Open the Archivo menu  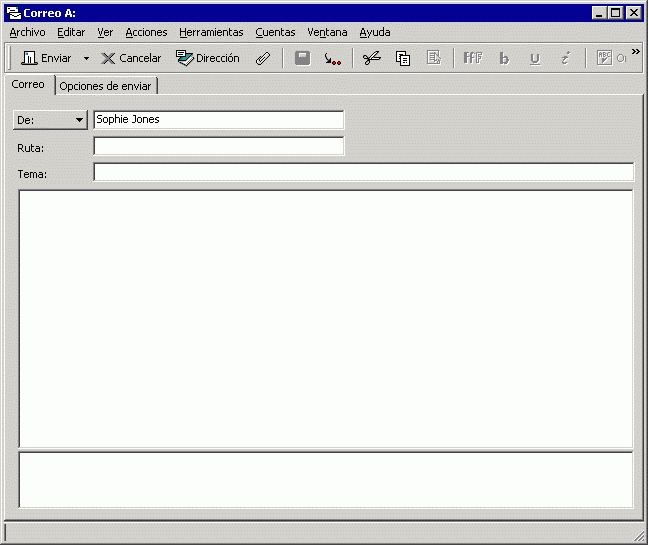[27, 32]
